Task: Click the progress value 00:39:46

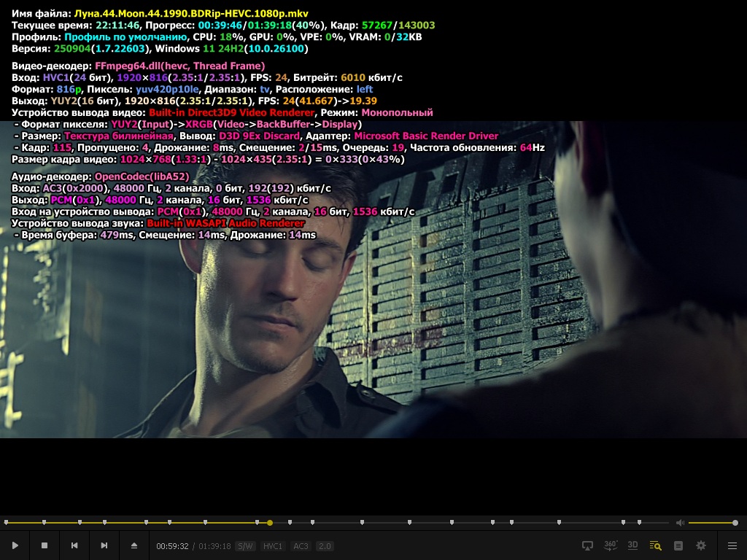Action: tap(220, 26)
